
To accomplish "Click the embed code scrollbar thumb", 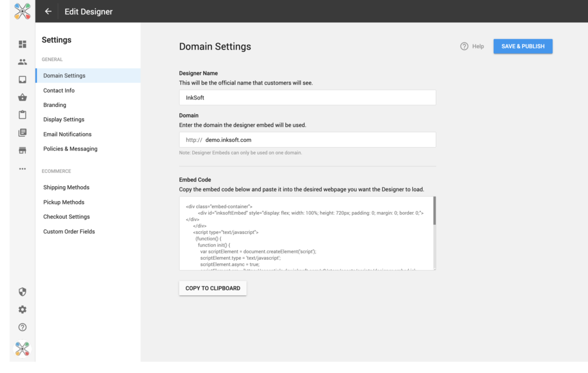I will (435, 210).
